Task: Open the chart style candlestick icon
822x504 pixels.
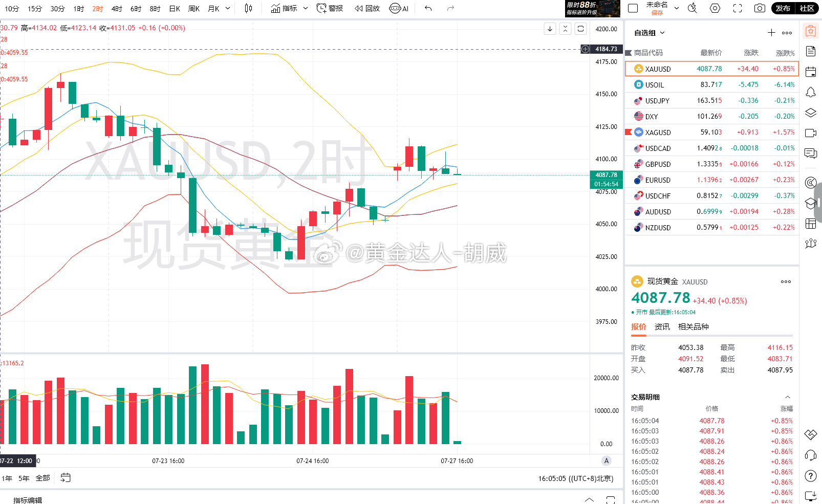Action: pos(248,8)
